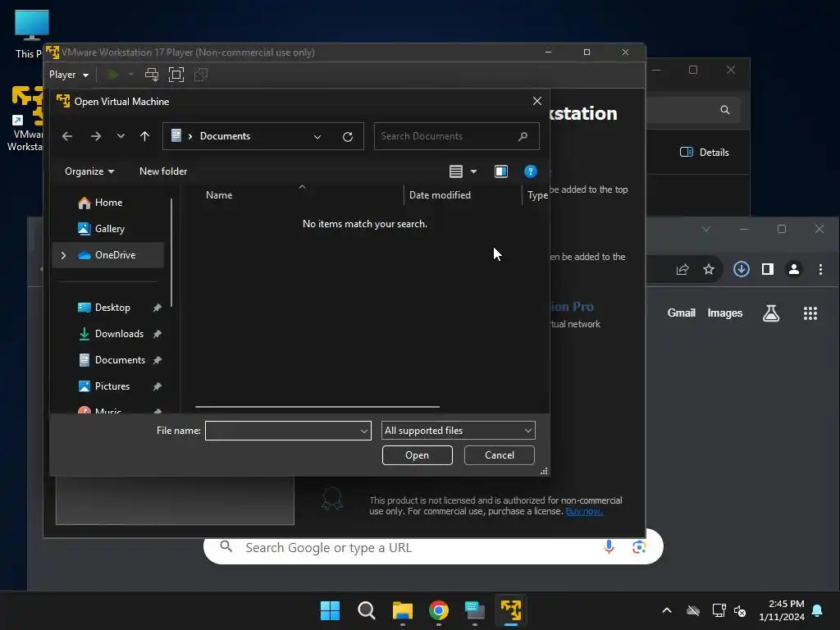
Task: Click the change view list icon
Action: click(456, 171)
